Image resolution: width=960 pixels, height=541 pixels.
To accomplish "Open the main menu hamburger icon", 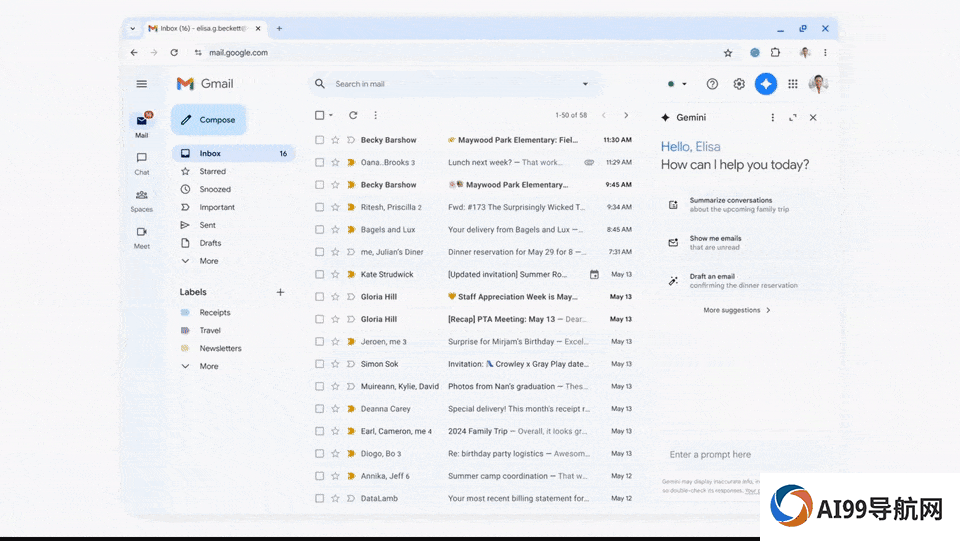I will (141, 84).
